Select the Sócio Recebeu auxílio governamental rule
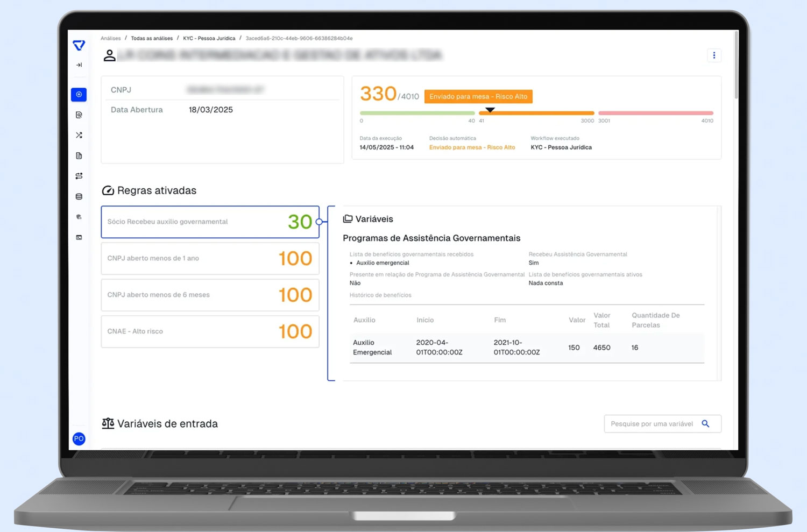The width and height of the screenshot is (807, 532). click(x=210, y=222)
